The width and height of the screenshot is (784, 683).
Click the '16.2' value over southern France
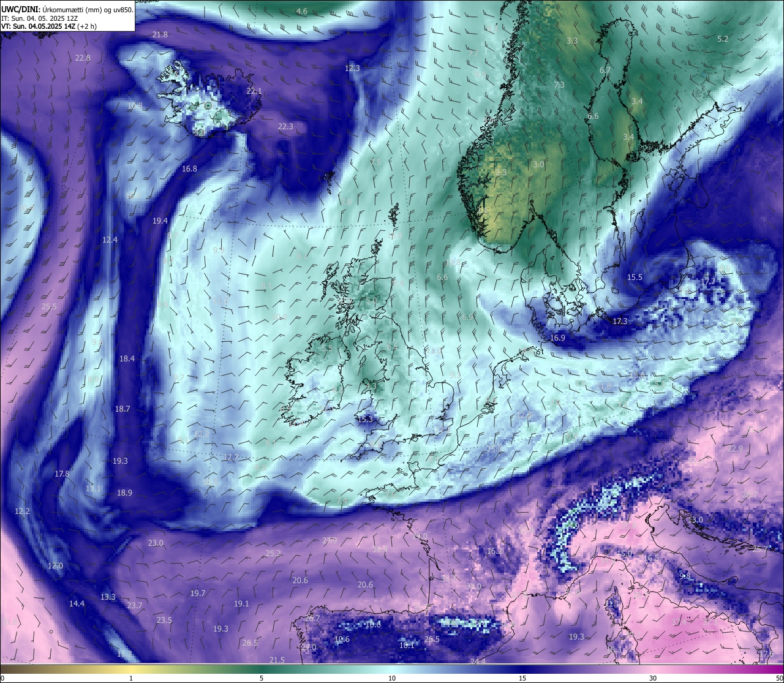tap(494, 551)
